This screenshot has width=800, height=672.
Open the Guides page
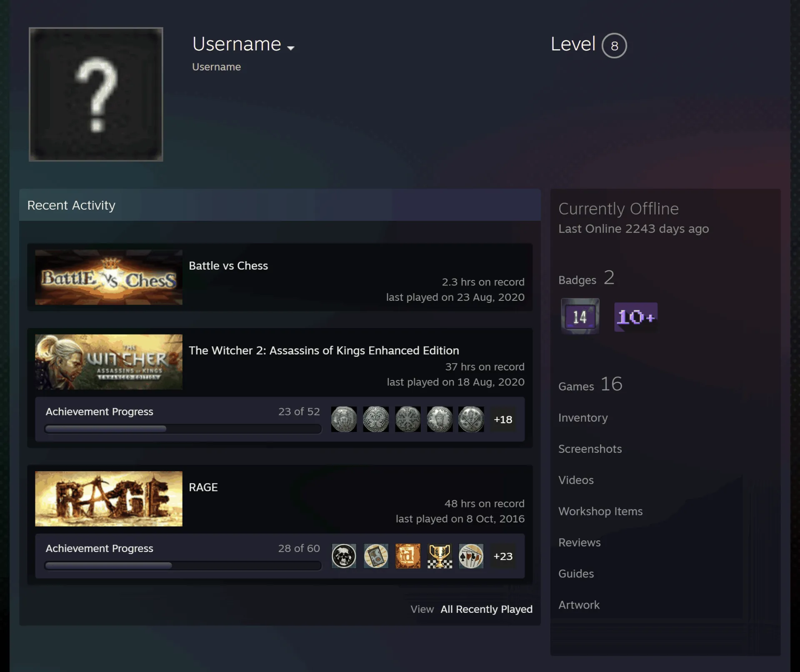[576, 574]
